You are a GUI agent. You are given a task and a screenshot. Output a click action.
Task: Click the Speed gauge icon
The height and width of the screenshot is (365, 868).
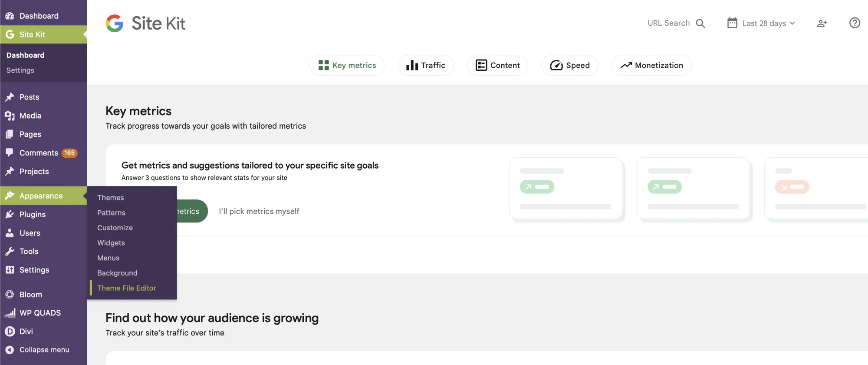tap(557, 65)
